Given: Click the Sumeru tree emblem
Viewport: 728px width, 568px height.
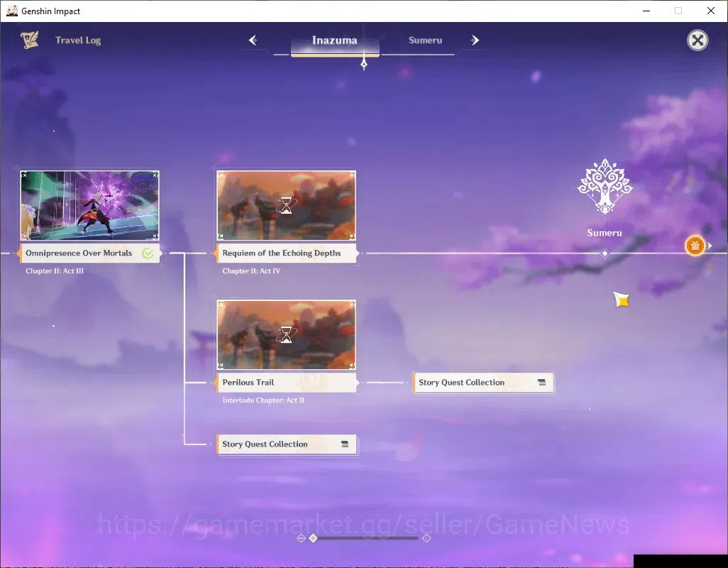Looking at the screenshot, I should pyautogui.click(x=605, y=186).
